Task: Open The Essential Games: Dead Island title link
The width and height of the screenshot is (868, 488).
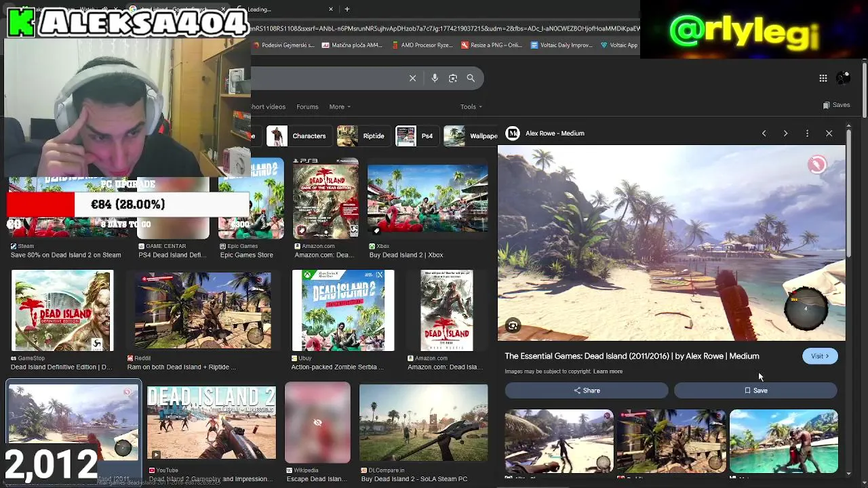Action: click(x=632, y=356)
